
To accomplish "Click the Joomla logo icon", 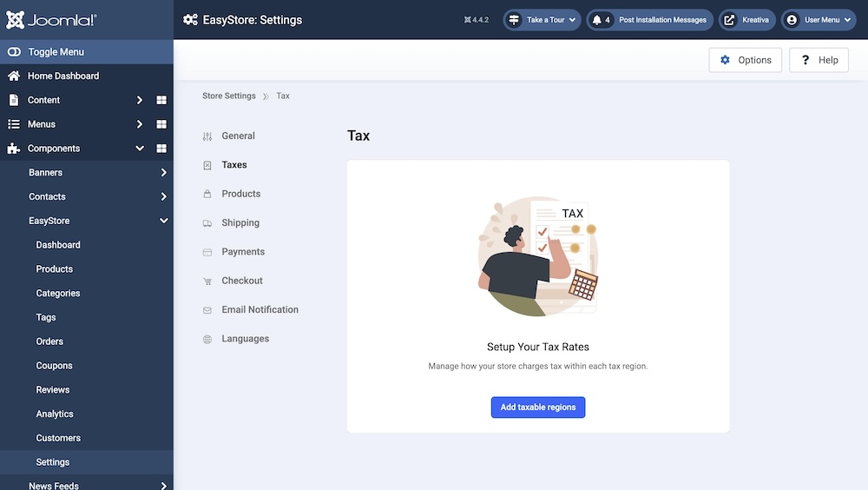I will pos(16,20).
